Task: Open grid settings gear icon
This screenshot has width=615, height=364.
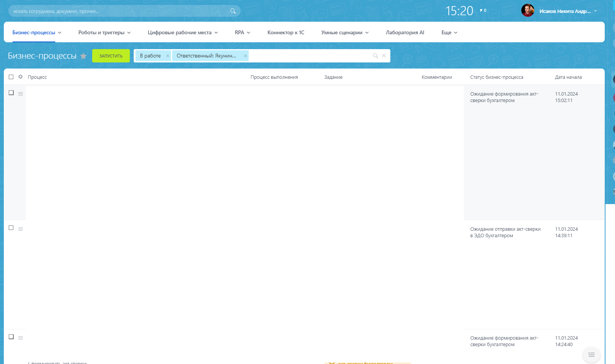Action: (x=21, y=77)
